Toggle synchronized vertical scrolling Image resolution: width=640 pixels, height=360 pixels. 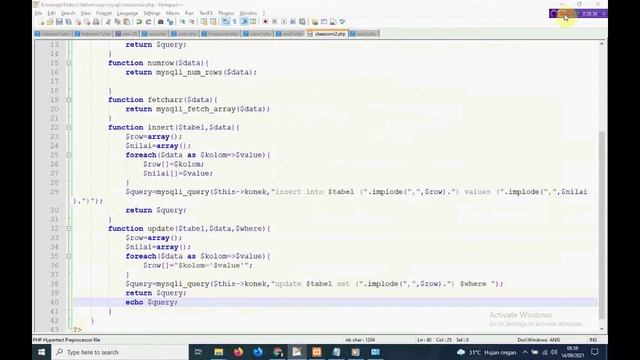(x=204, y=22)
